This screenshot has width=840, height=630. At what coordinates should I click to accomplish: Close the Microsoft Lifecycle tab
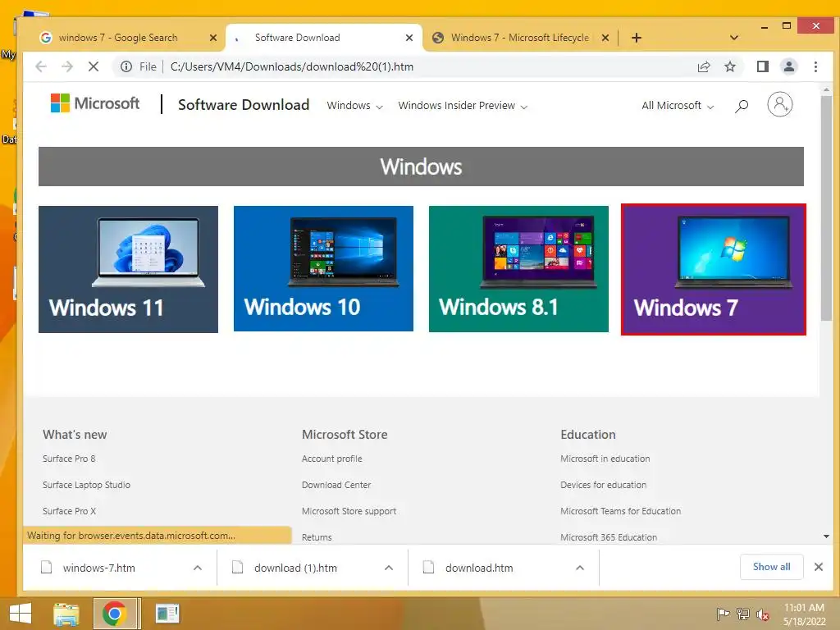click(605, 38)
